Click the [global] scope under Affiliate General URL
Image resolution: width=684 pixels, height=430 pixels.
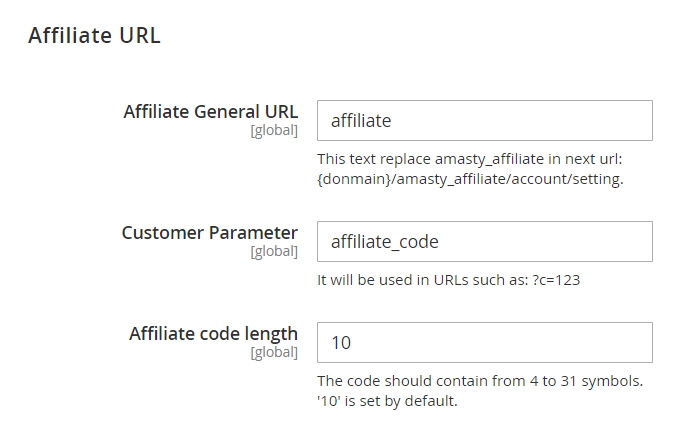pos(273,130)
